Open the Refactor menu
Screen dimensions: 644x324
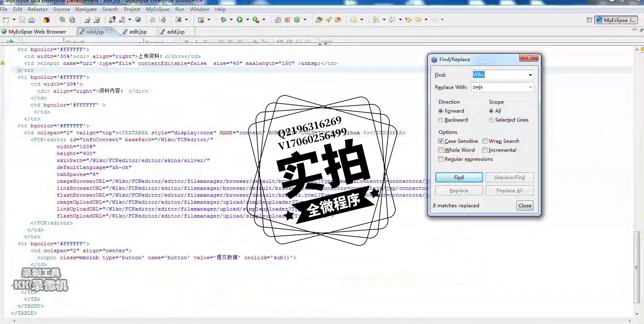(x=37, y=9)
